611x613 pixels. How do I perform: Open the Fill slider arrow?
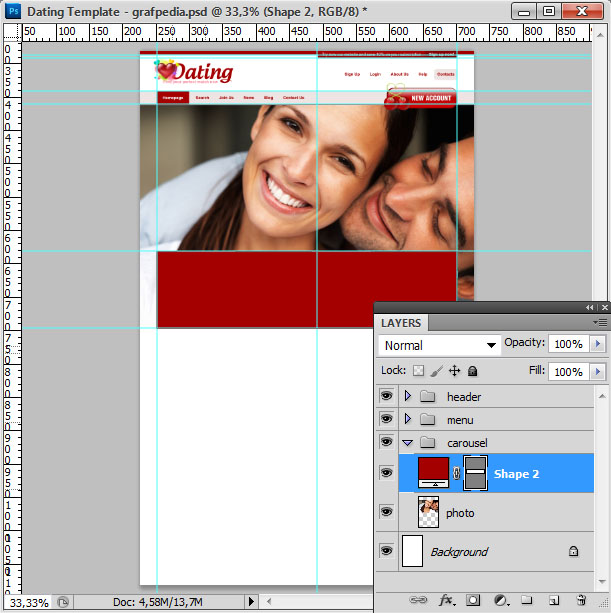[598, 371]
